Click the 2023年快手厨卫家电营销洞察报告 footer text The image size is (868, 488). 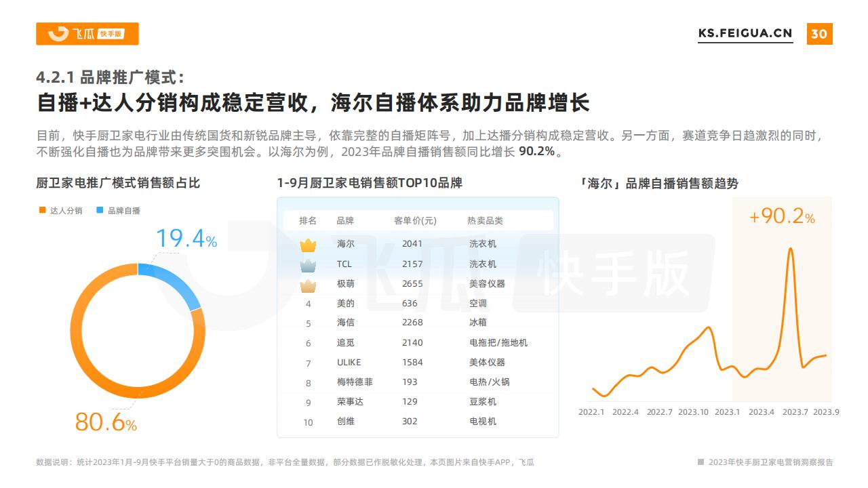pos(770,462)
